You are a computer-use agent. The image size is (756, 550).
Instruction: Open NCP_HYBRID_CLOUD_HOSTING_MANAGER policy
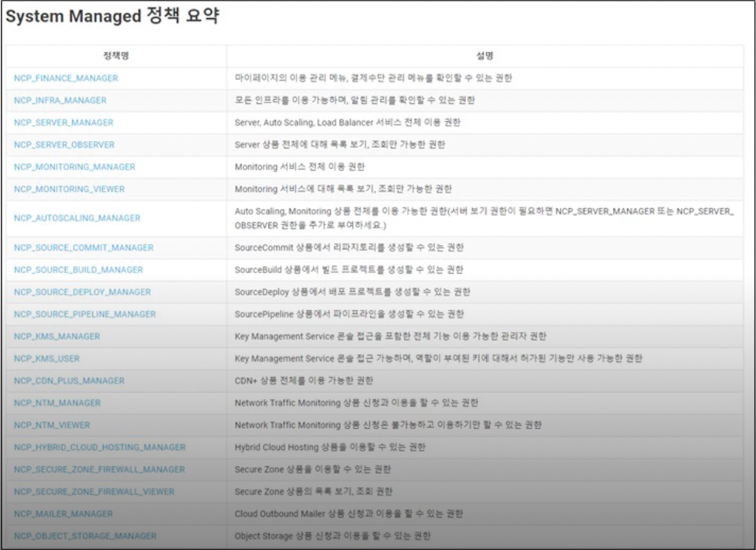coord(99,447)
